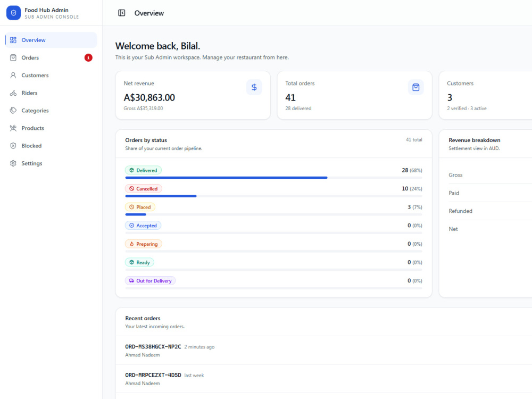The height and width of the screenshot is (399, 532).
Task: Open order ORD-MRPCEZXT-4D5D
Action: point(153,375)
